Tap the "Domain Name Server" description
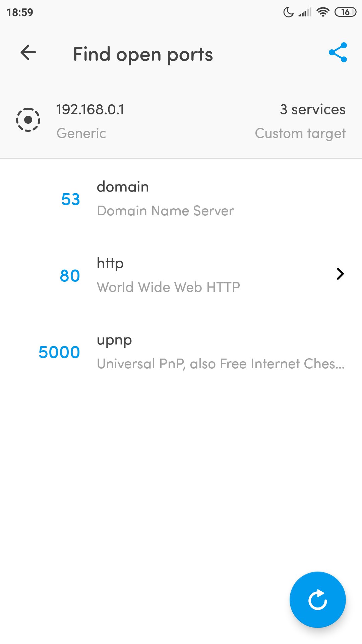 pyautogui.click(x=165, y=211)
